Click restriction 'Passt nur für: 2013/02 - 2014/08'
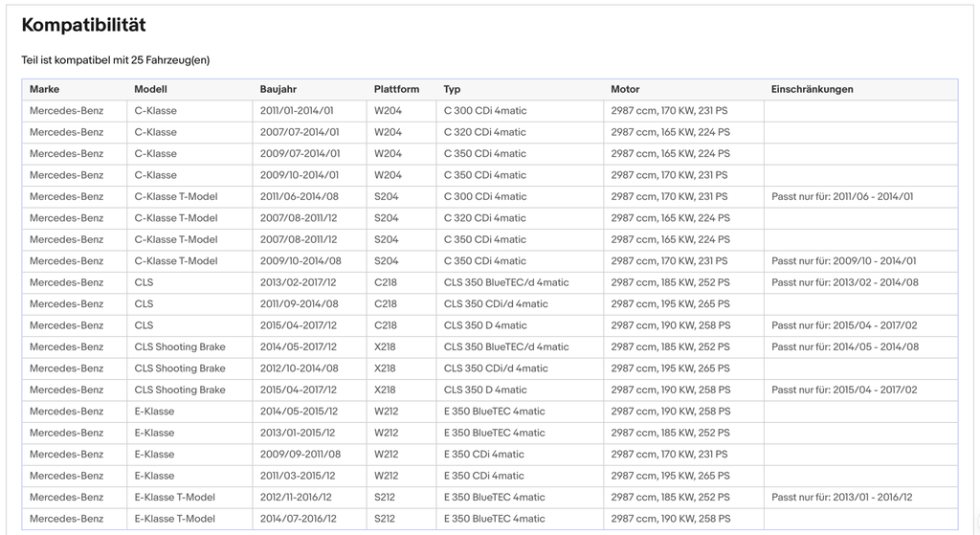The width and height of the screenshot is (980, 535). (x=845, y=282)
